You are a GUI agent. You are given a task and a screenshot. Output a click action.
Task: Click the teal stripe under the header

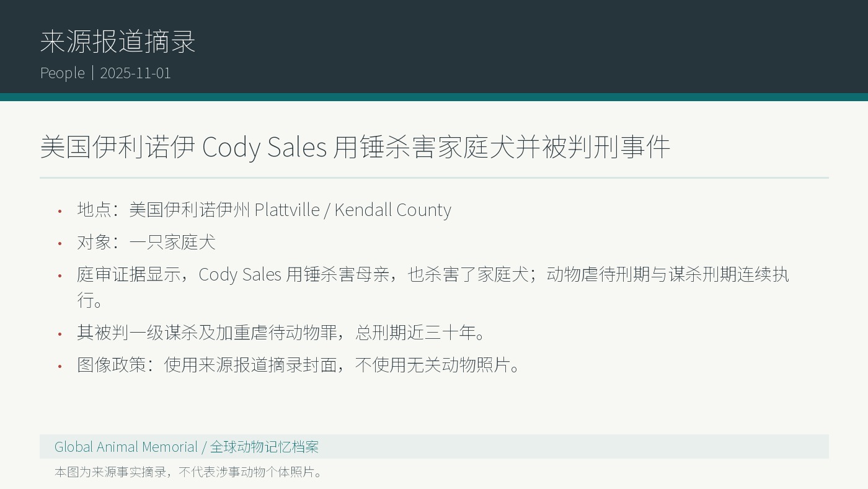[434, 97]
